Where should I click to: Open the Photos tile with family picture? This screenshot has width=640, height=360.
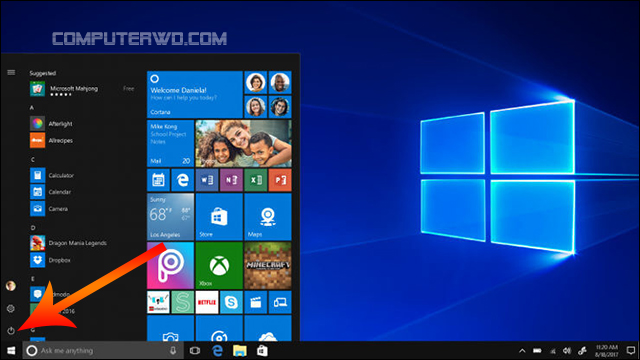point(244,143)
